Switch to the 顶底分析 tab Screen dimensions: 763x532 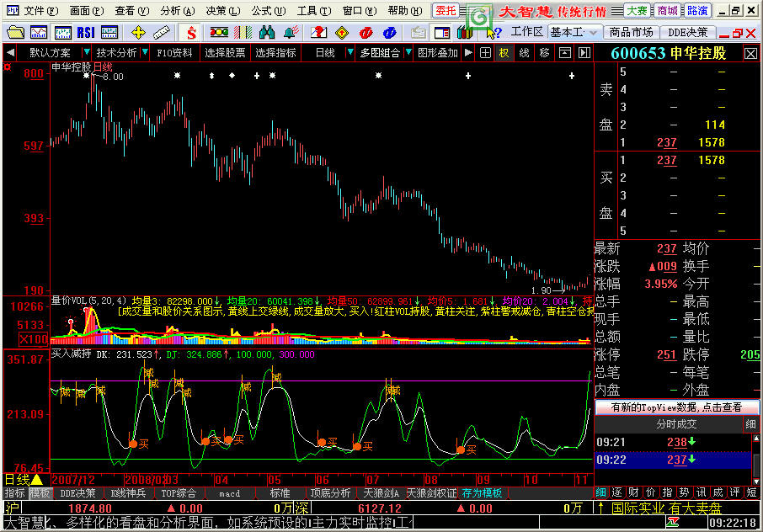(x=330, y=493)
